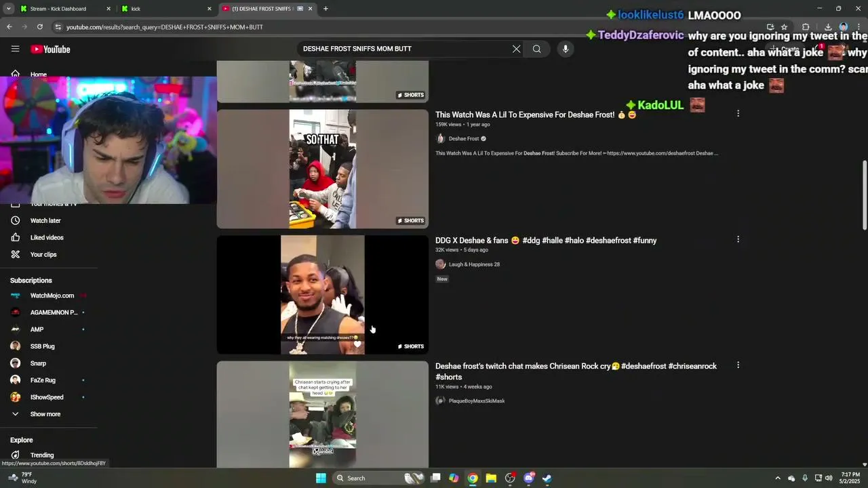Play the DDG X Deshae Shorts thumbnail

[323, 295]
